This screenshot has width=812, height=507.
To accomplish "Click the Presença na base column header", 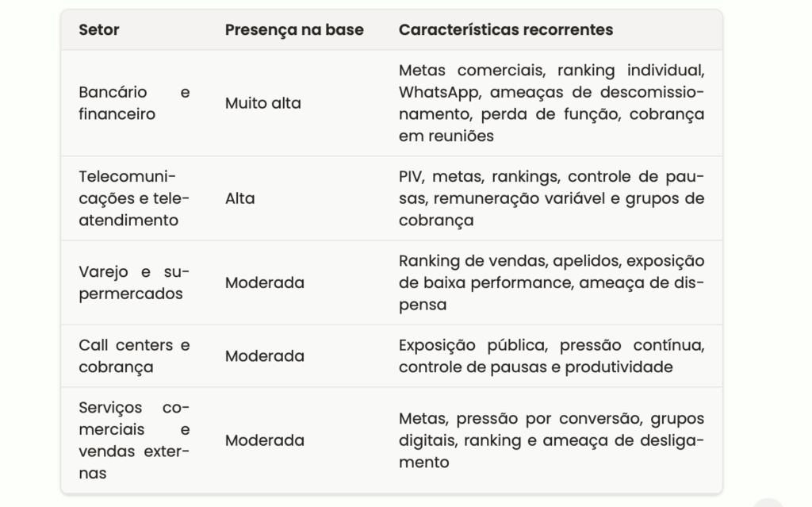I will point(294,30).
